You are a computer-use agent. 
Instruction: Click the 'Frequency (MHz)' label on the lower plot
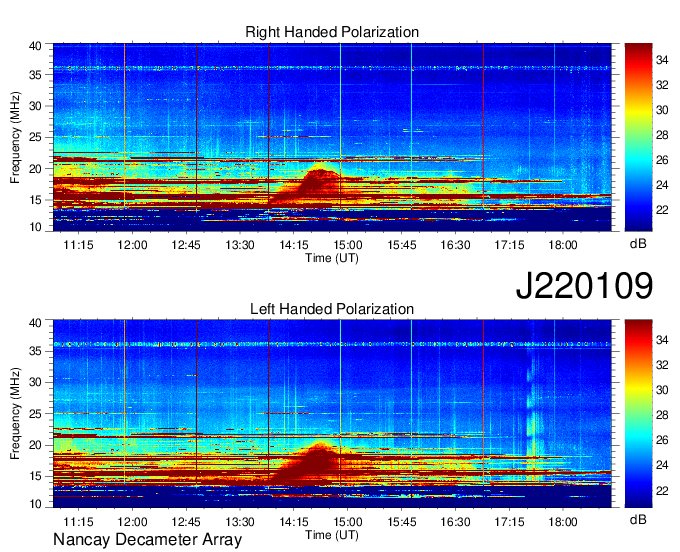point(15,414)
